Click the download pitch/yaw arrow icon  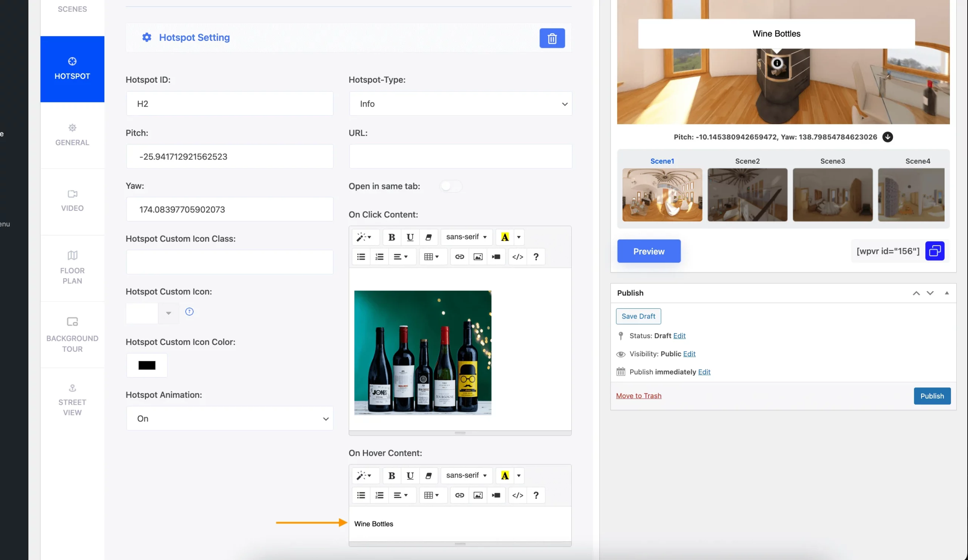click(x=887, y=137)
